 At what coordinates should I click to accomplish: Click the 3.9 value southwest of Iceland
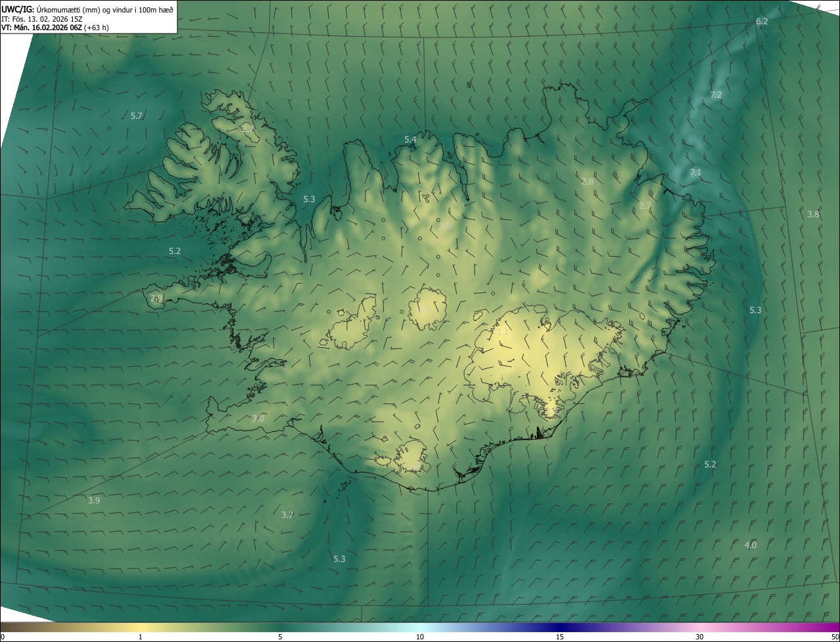click(94, 501)
